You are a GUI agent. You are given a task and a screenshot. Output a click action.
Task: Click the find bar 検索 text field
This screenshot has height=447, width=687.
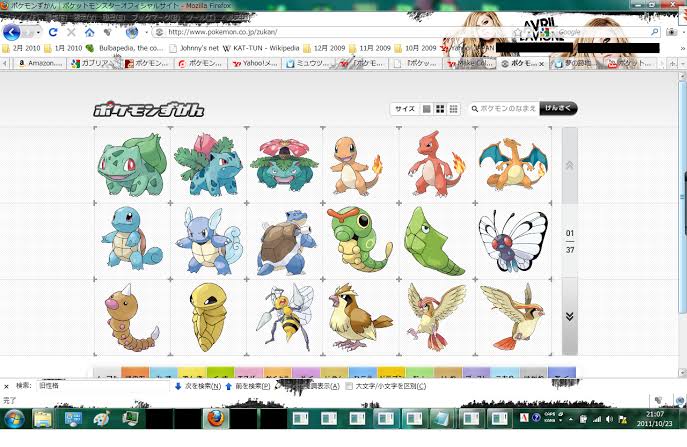(x=103, y=386)
